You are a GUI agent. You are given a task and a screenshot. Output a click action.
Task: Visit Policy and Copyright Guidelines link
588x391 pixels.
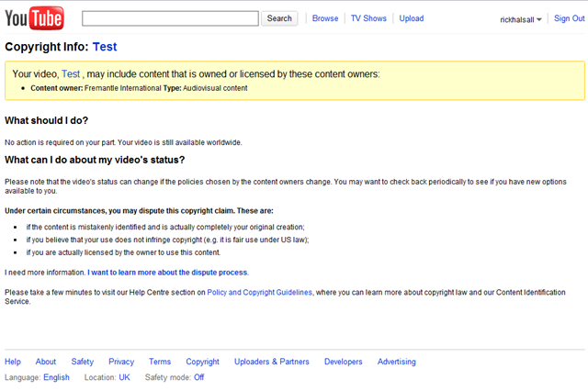260,292
